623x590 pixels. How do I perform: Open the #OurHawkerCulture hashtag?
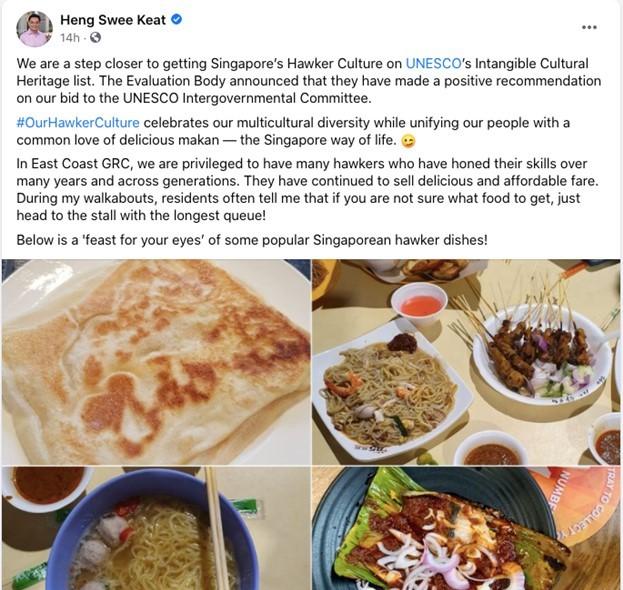(x=78, y=122)
